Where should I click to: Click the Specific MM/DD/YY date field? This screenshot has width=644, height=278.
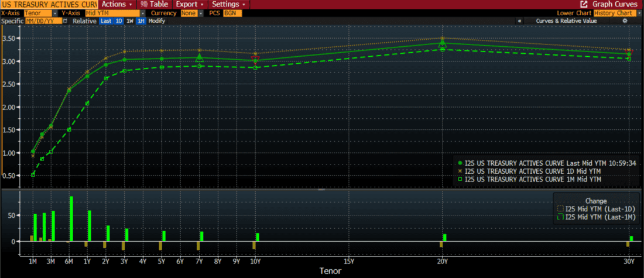(43, 21)
